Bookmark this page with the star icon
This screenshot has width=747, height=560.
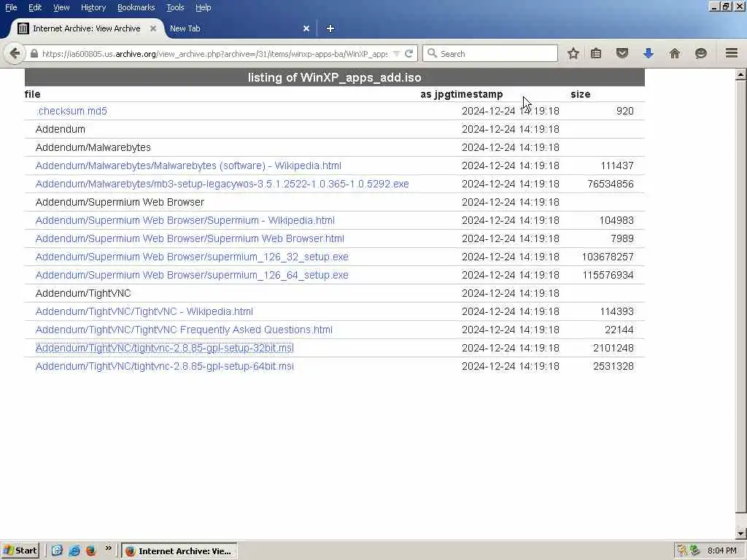tap(573, 53)
